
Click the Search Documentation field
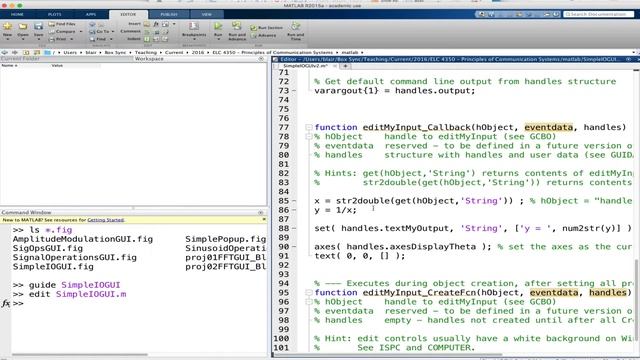pyautogui.click(x=598, y=14)
